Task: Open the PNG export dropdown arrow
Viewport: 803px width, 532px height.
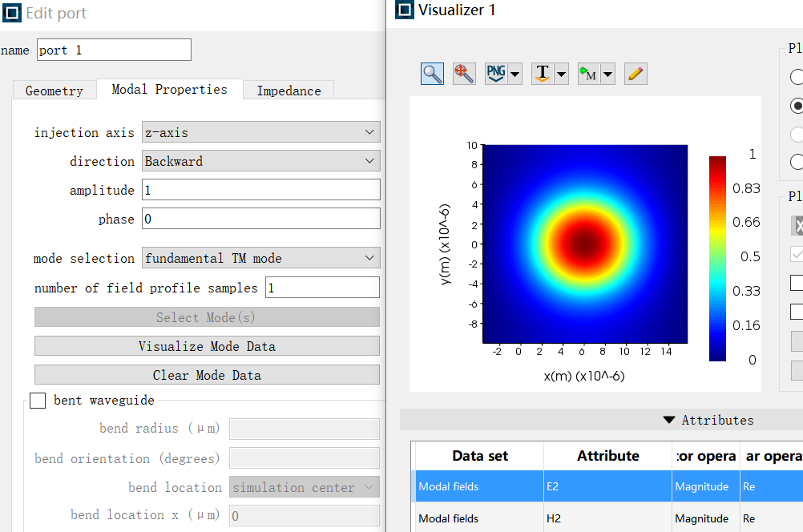Action: coord(515,75)
